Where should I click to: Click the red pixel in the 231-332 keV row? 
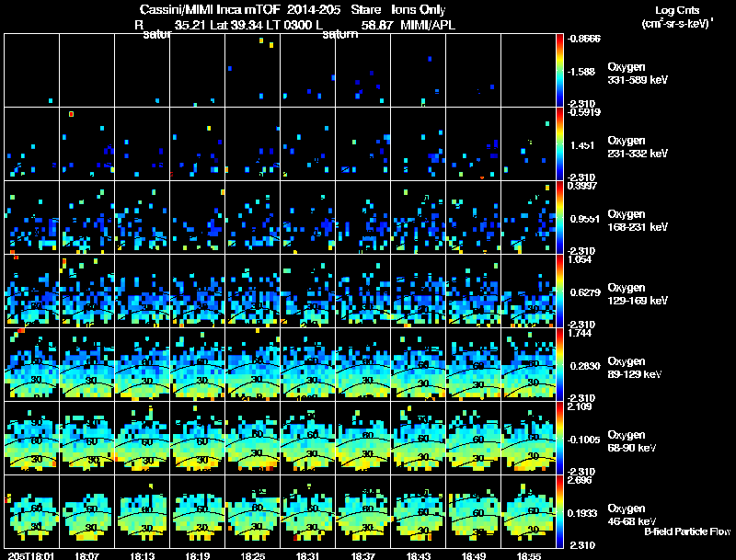point(71,114)
